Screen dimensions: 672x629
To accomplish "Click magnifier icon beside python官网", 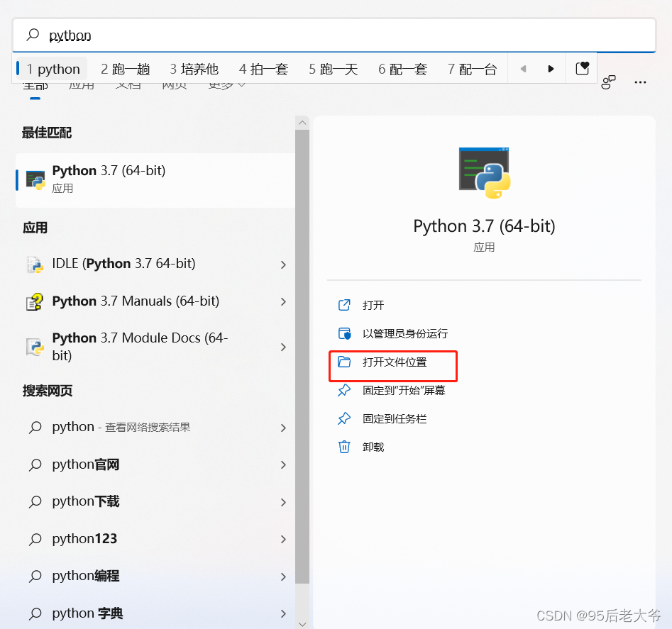I will [x=35, y=464].
